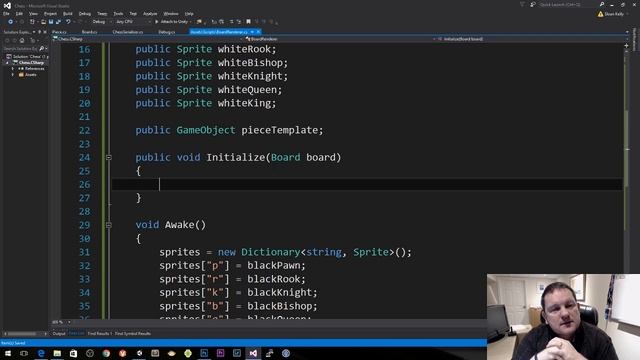Collapse the Awake method outlining
Screen dimensions: 640x360
click(x=109, y=225)
